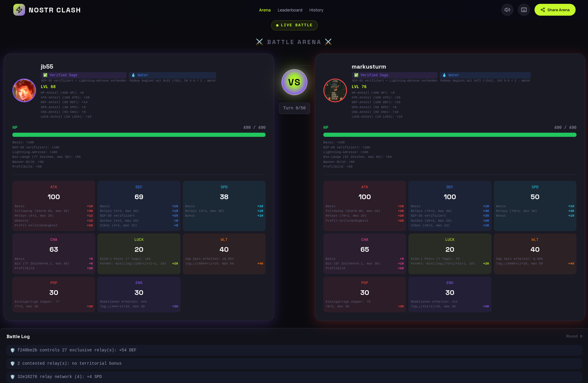Click jb55's Verified Sage badge

coord(83,75)
